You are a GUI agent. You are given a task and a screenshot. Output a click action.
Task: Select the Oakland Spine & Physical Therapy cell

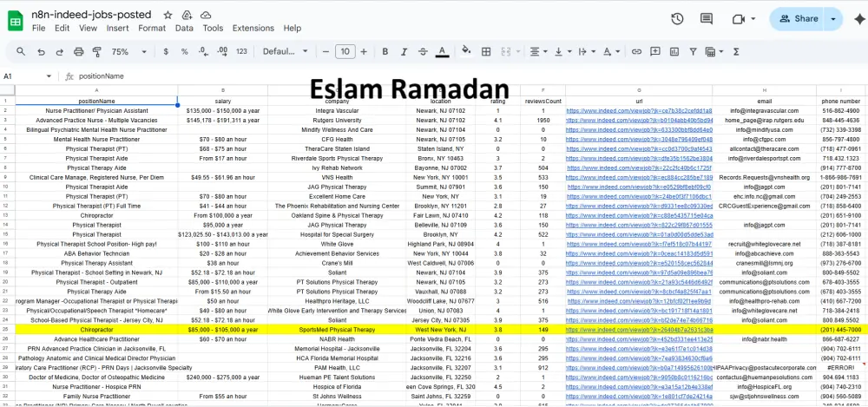[x=337, y=215]
